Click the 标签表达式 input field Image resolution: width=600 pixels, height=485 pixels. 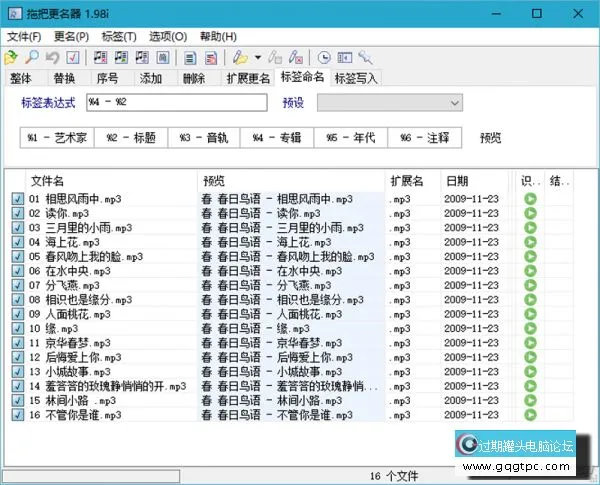click(x=177, y=103)
